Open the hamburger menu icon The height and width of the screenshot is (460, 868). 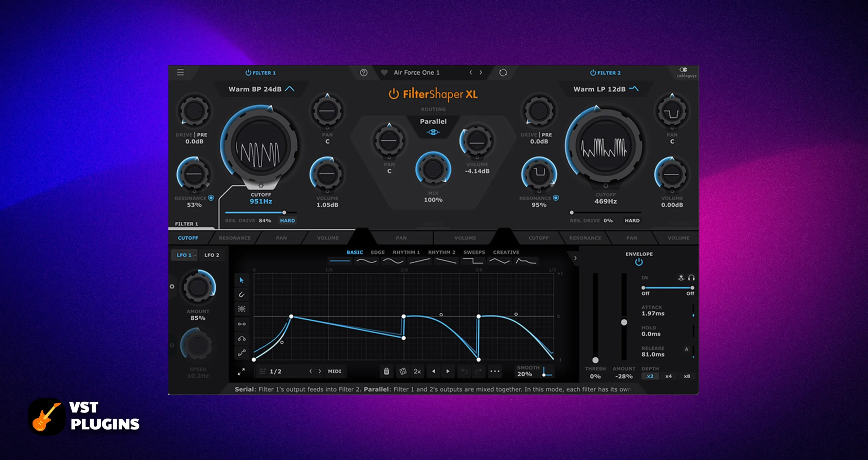click(180, 72)
